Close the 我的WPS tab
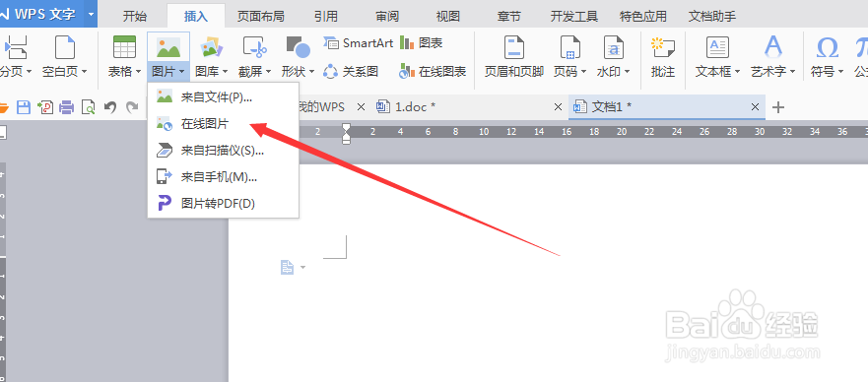Image resolution: width=868 pixels, height=382 pixels. click(x=361, y=107)
